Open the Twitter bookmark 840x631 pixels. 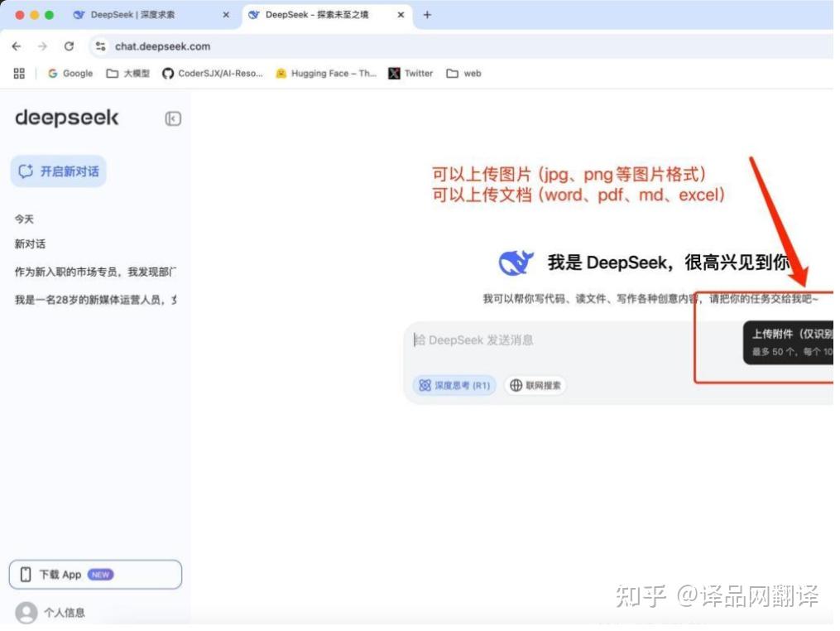pos(410,74)
